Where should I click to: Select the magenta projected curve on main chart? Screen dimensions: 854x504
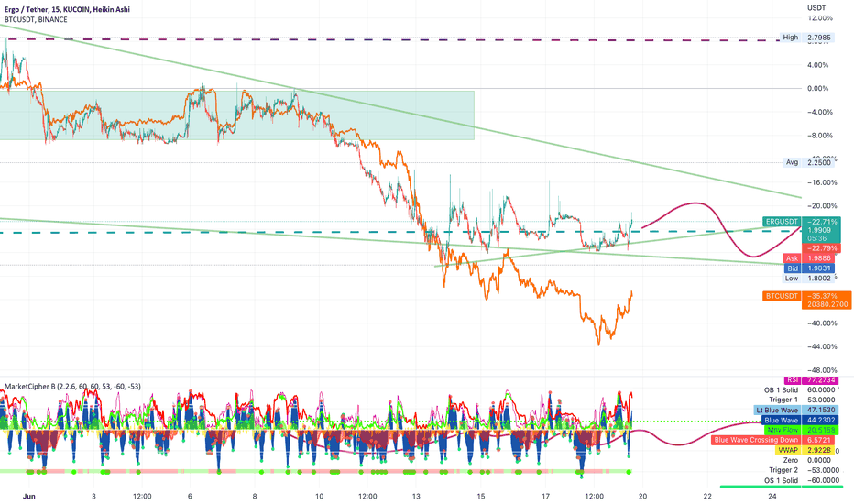coord(722,229)
